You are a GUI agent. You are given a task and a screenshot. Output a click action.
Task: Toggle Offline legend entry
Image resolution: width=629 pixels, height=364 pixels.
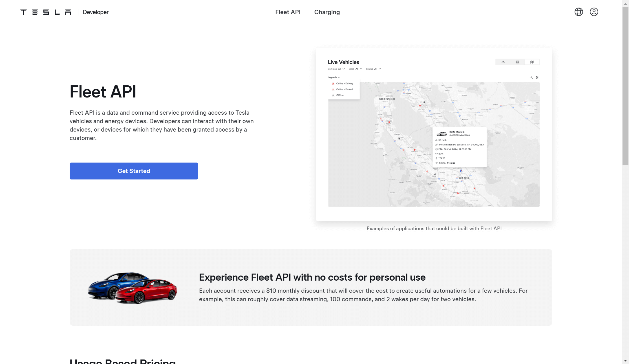coord(340,95)
